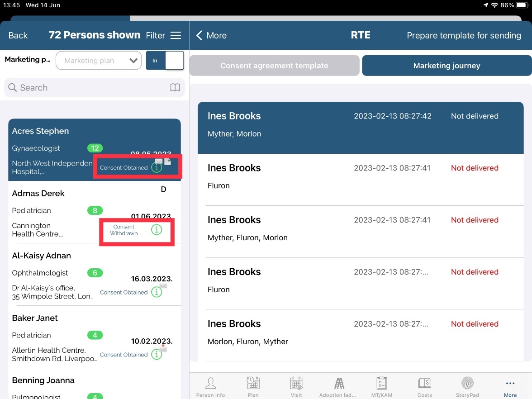Open the Filter hamburger menu
Screen dimensions: 532x399
click(176, 35)
